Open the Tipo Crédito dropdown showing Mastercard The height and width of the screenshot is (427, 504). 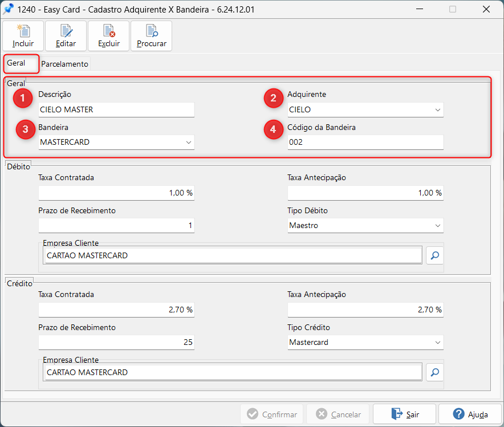point(365,342)
